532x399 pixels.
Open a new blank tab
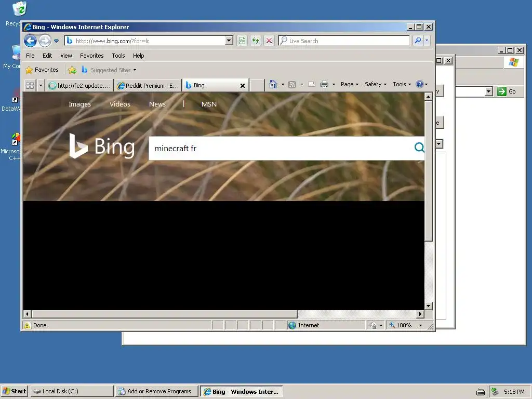(x=257, y=86)
